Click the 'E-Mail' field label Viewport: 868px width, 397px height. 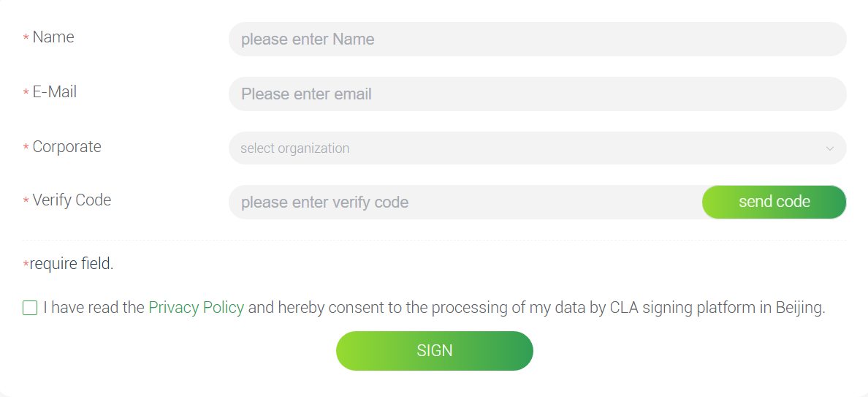point(55,92)
